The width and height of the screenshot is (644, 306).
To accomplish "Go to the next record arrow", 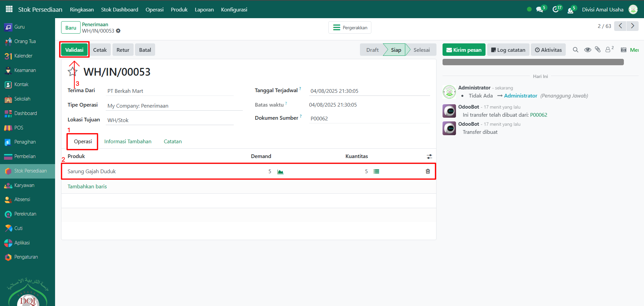I will 633,26.
